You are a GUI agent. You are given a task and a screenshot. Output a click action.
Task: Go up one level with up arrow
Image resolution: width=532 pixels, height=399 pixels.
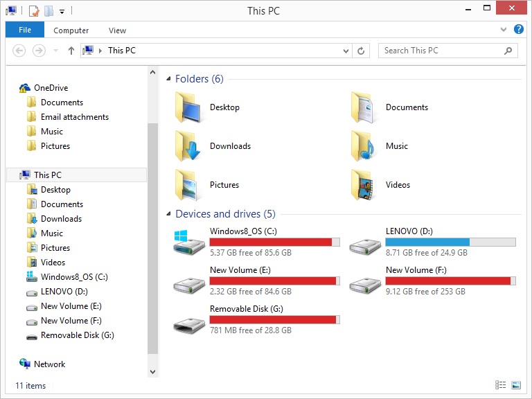[71, 51]
